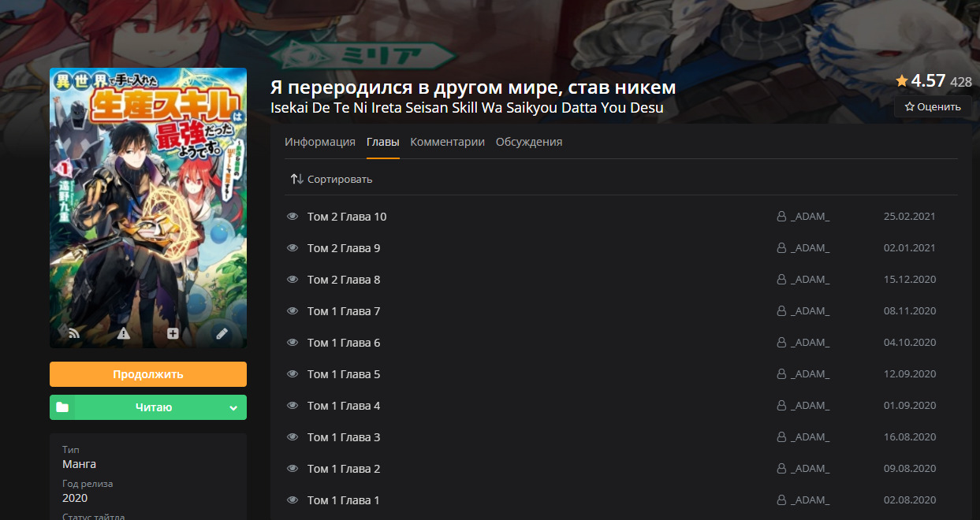This screenshot has width=980, height=520.
Task: Open the Сортировать sort options
Action: (339, 179)
